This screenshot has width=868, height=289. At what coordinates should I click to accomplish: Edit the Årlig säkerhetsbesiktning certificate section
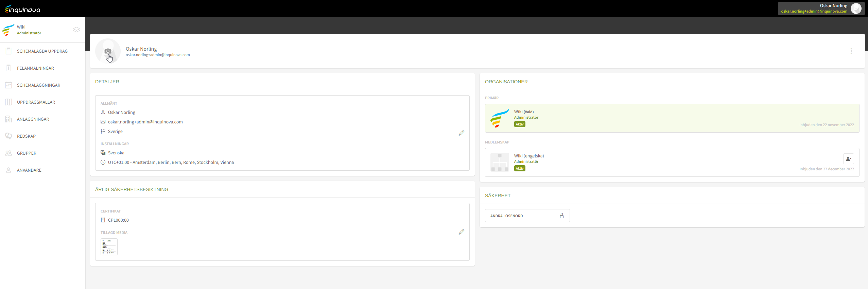click(x=461, y=232)
